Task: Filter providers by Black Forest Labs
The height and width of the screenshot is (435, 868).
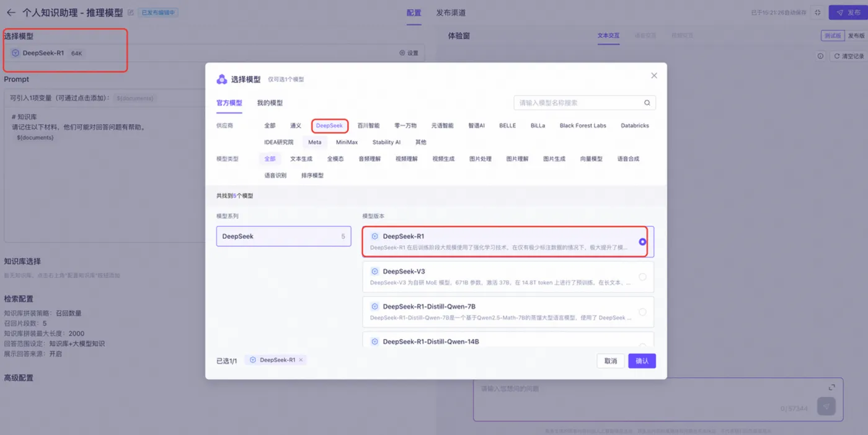Action: [x=583, y=125]
